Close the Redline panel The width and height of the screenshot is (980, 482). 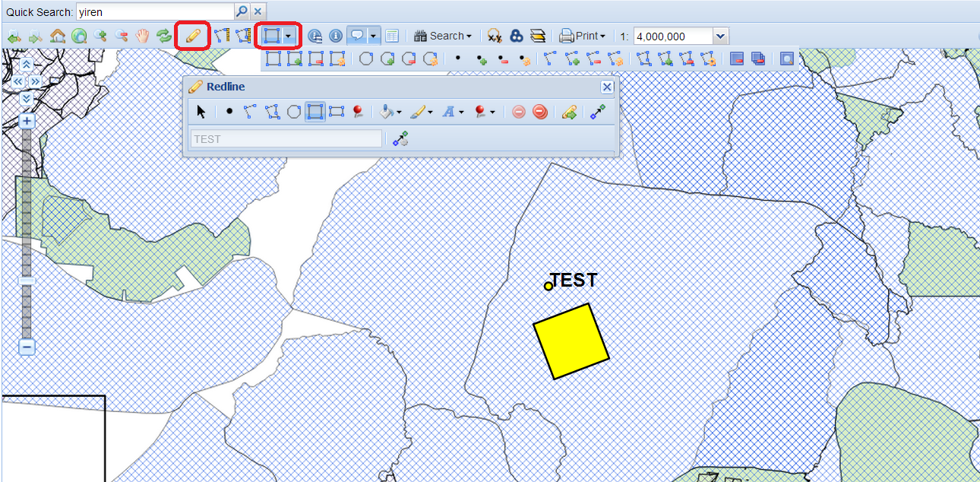tap(607, 87)
